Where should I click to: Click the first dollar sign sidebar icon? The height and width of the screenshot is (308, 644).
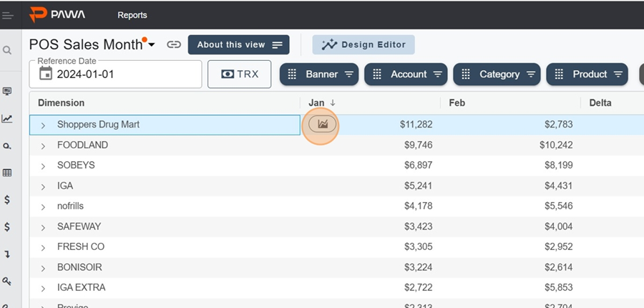tap(7, 200)
